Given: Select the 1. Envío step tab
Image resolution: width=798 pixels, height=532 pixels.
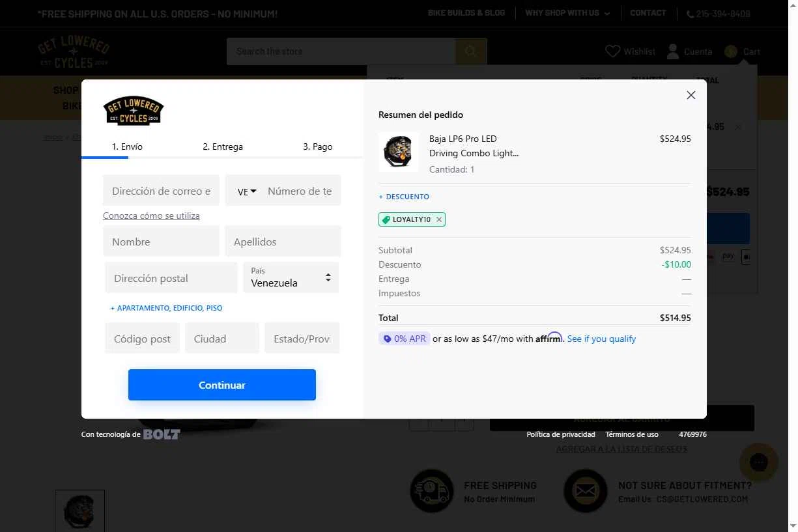Looking at the screenshot, I should (x=127, y=147).
